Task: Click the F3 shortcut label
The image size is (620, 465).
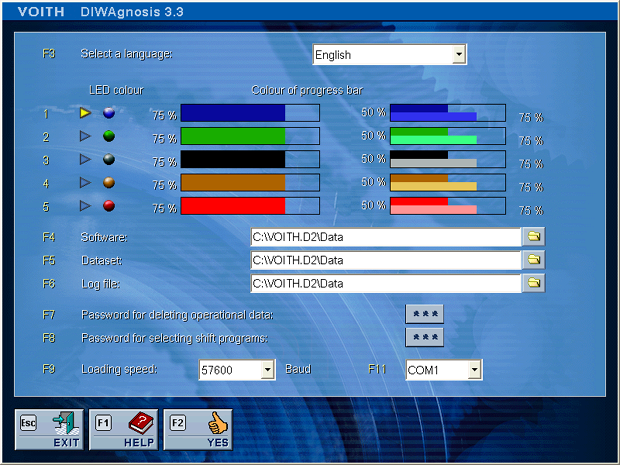Action: point(49,53)
